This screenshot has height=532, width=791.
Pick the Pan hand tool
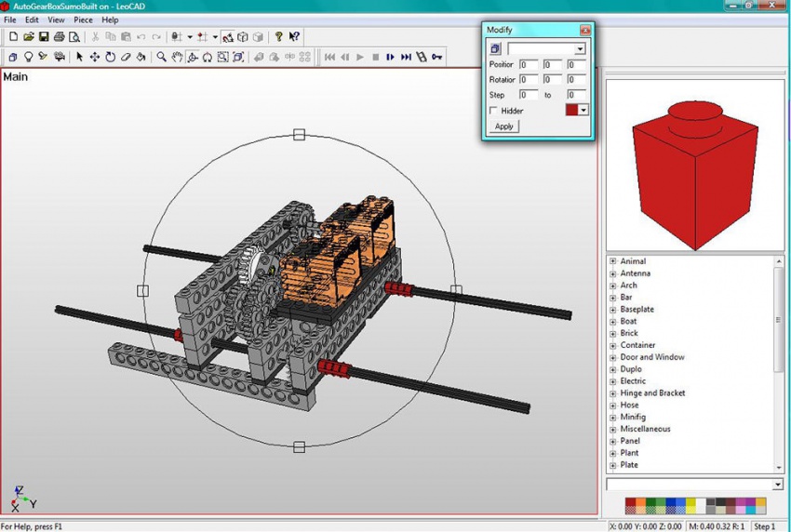click(177, 57)
